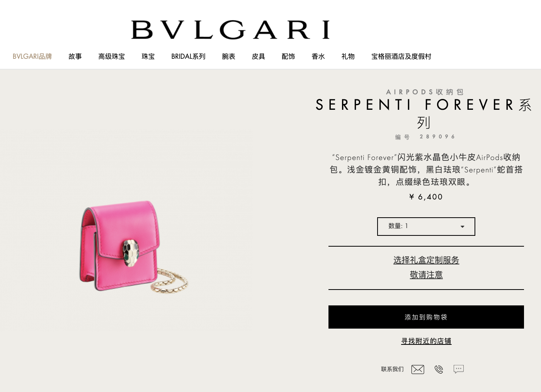The height and width of the screenshot is (392, 541).
Task: Open the 数量 quantity dropdown
Action: click(x=426, y=227)
